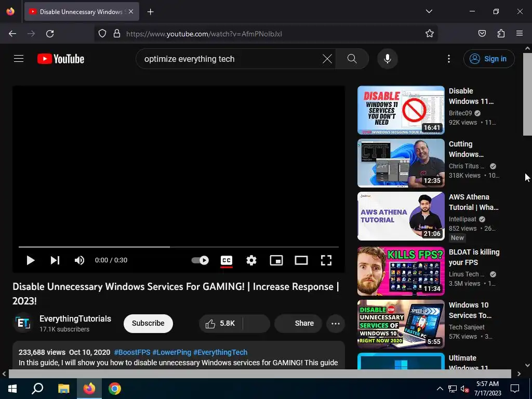Image resolution: width=532 pixels, height=399 pixels.
Task: Click #EverythingTech hashtag
Action: (220, 352)
